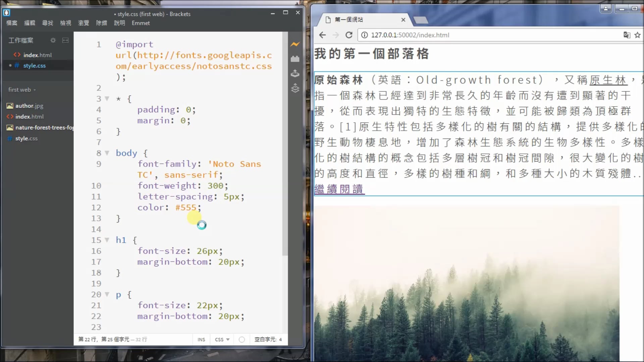Viewport: 644px width, 362px height.
Task: Open the CSS language mode dropdown
Action: pyautogui.click(x=222, y=340)
